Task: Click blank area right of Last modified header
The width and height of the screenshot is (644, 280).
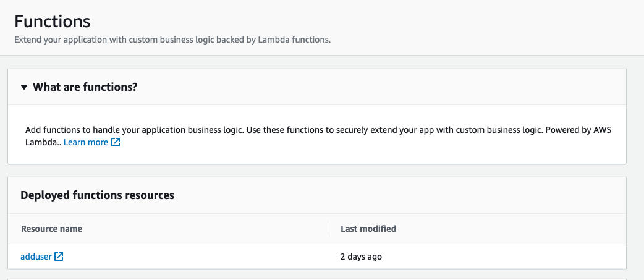Action: click(x=507, y=229)
